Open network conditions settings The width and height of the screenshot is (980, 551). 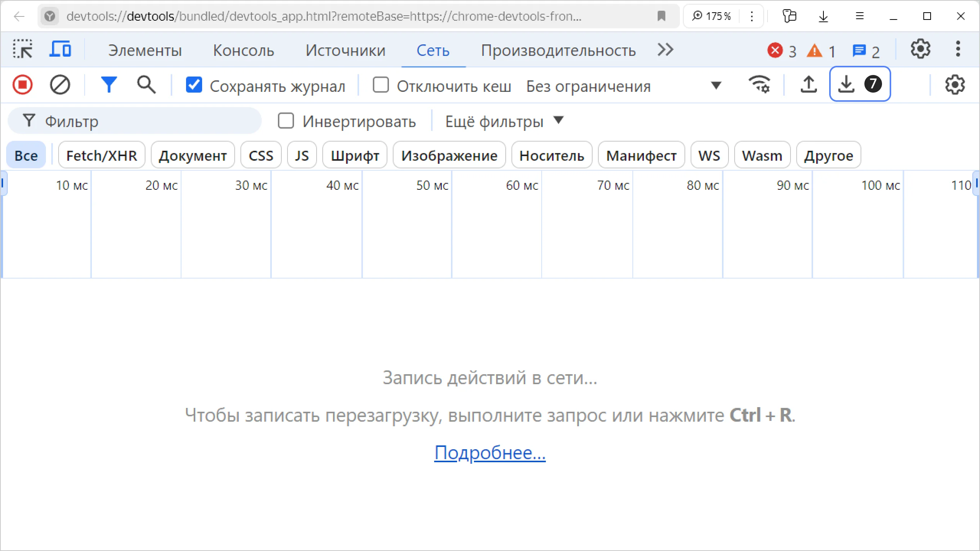(x=760, y=84)
